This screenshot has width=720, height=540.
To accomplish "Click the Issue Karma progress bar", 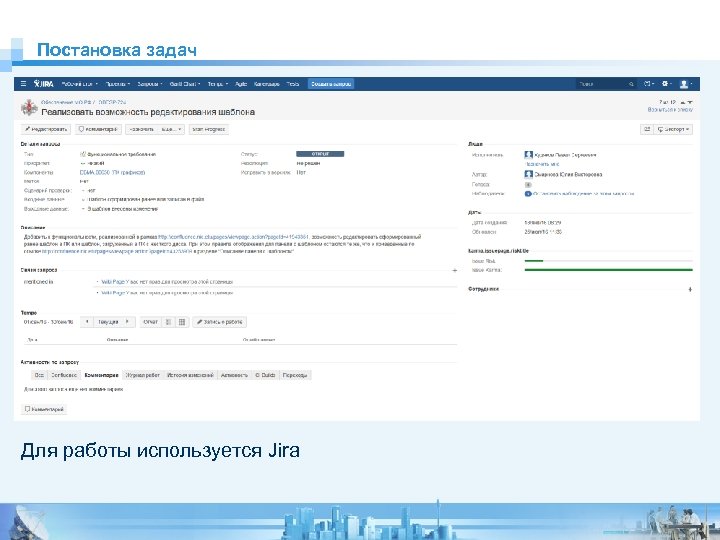I will pyautogui.click(x=608, y=270).
